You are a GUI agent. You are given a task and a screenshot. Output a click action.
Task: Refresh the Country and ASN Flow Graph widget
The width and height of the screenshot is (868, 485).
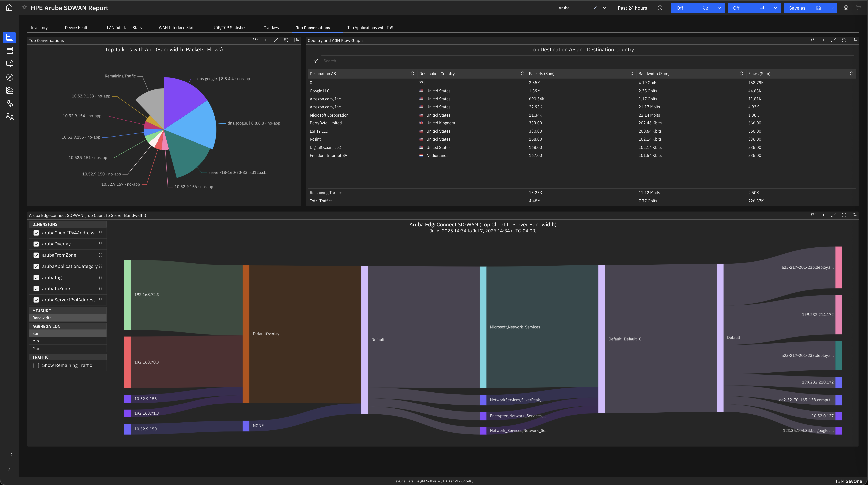point(844,40)
